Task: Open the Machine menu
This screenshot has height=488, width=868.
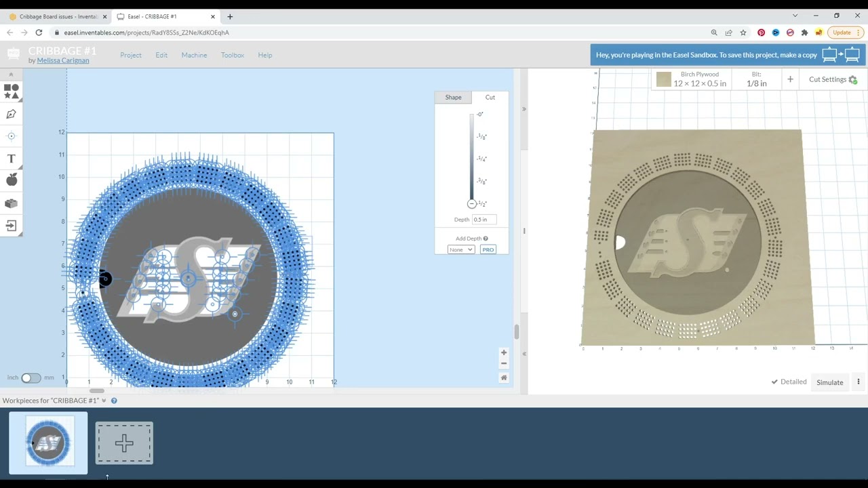Action: (194, 55)
